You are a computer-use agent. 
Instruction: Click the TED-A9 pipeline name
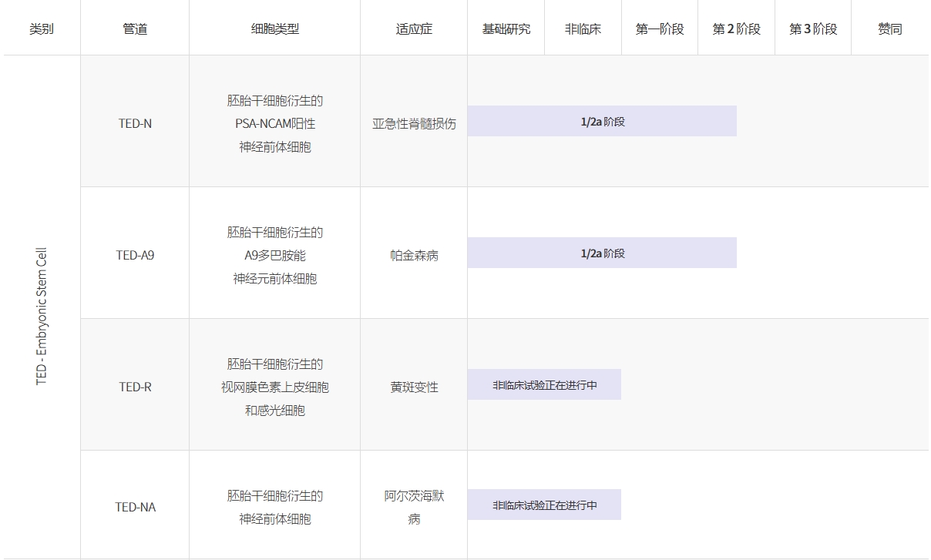[x=135, y=255]
